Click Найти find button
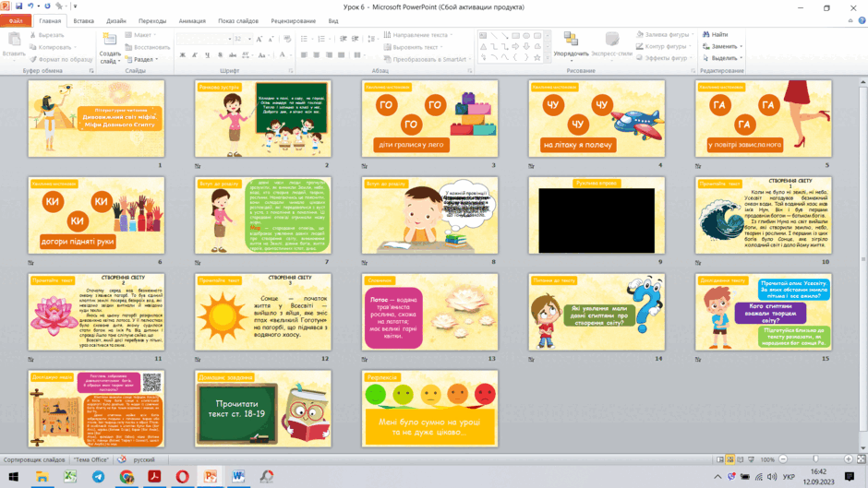868x488 pixels. [716, 34]
